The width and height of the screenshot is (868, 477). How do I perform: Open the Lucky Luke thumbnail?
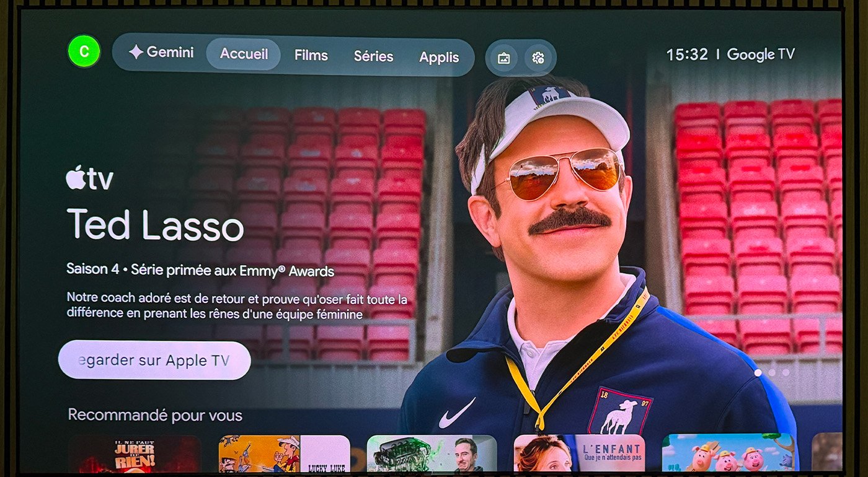click(285, 454)
